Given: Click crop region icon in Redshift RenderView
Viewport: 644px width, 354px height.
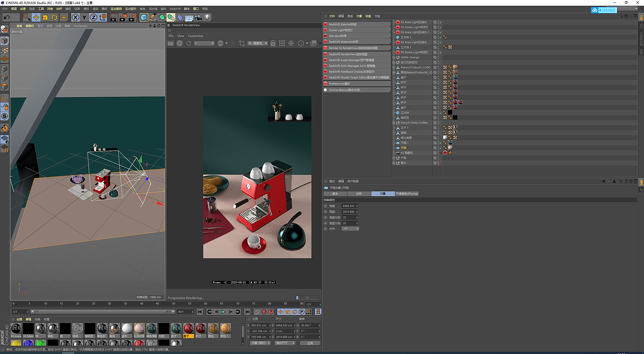Looking at the screenshot, I should (242, 43).
